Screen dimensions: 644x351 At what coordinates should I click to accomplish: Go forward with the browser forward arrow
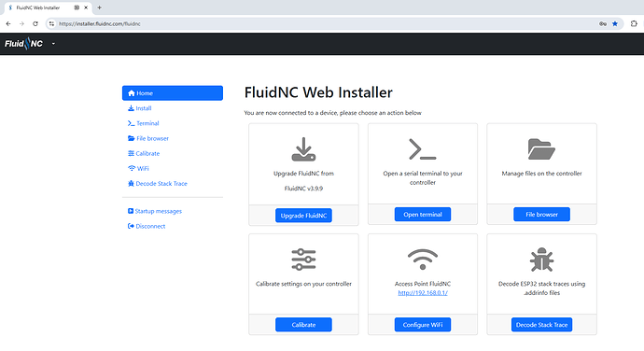coord(21,24)
